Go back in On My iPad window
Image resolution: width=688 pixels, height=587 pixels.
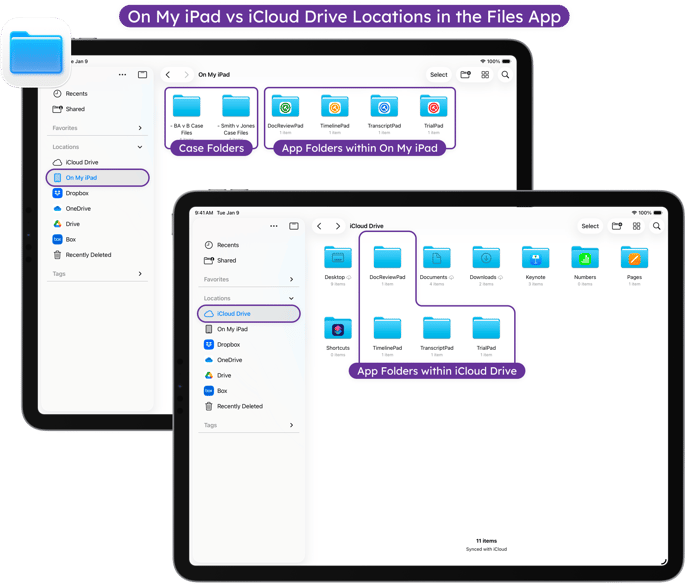click(168, 75)
